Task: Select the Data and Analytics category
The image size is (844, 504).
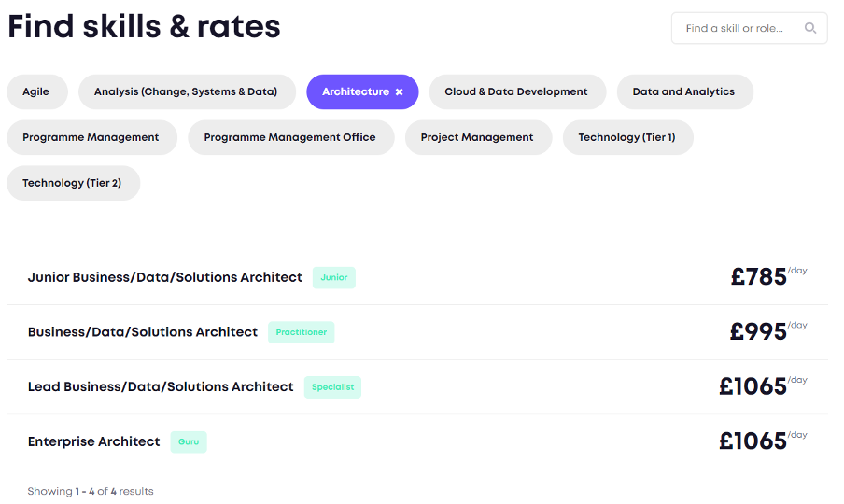Action: pos(683,91)
